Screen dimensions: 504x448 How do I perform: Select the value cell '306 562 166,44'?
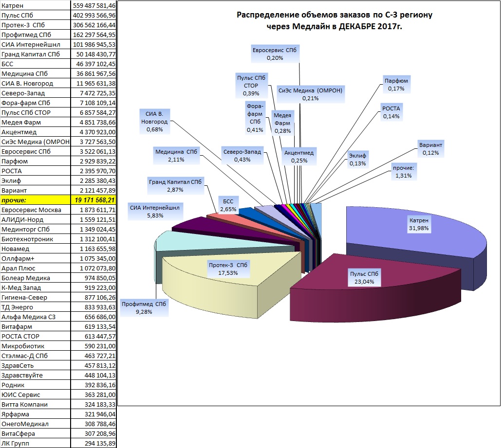click(x=93, y=25)
